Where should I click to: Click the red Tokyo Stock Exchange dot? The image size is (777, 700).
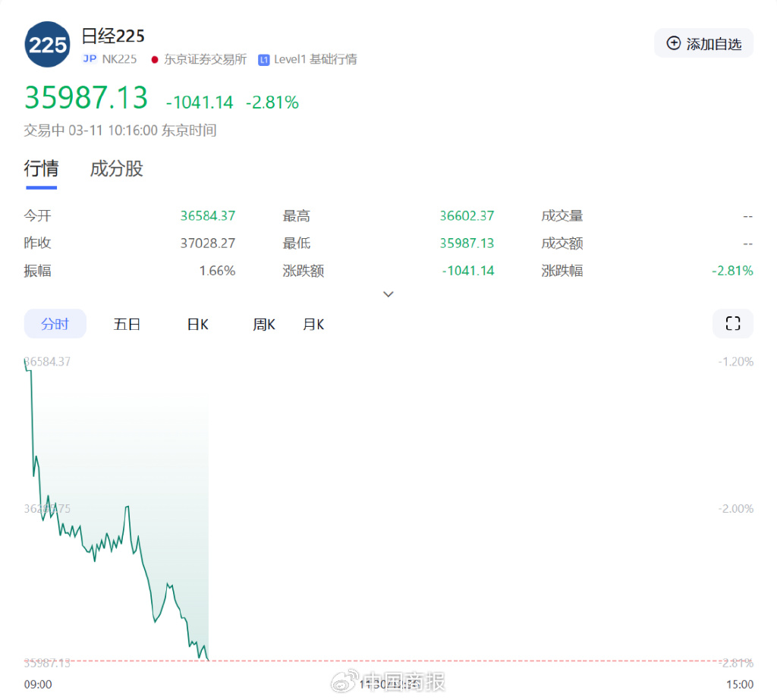[x=155, y=60]
